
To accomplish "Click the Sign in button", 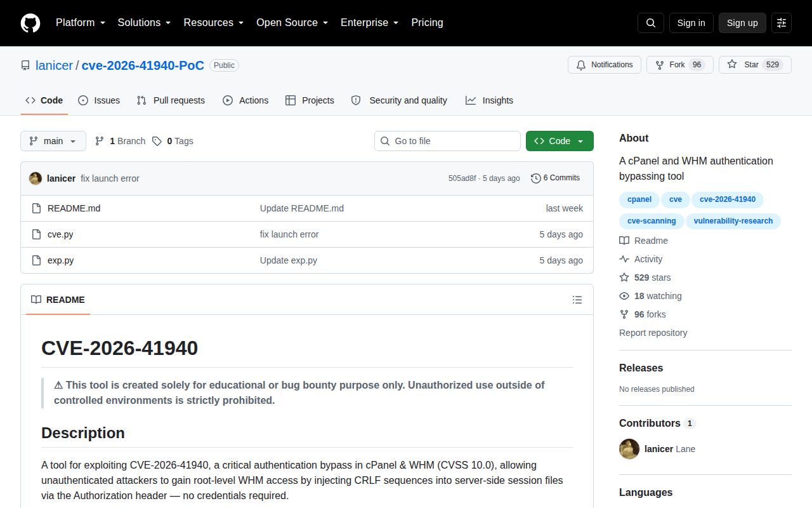I will [x=691, y=23].
